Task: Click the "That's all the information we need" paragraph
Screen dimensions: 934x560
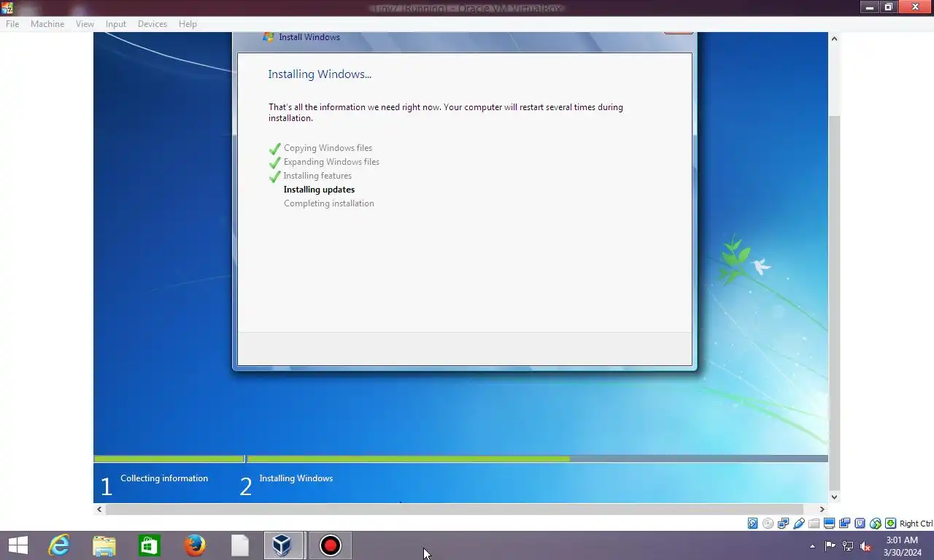Action: coord(446,112)
